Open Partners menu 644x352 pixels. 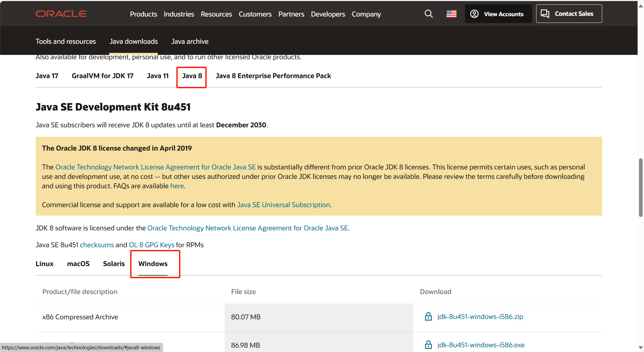[291, 14]
